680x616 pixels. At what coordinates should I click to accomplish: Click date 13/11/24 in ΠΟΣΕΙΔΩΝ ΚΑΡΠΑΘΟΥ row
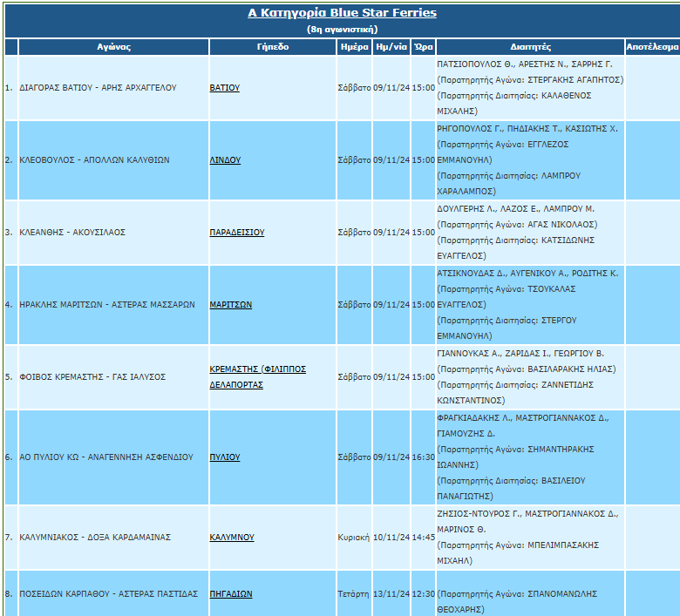391,594
